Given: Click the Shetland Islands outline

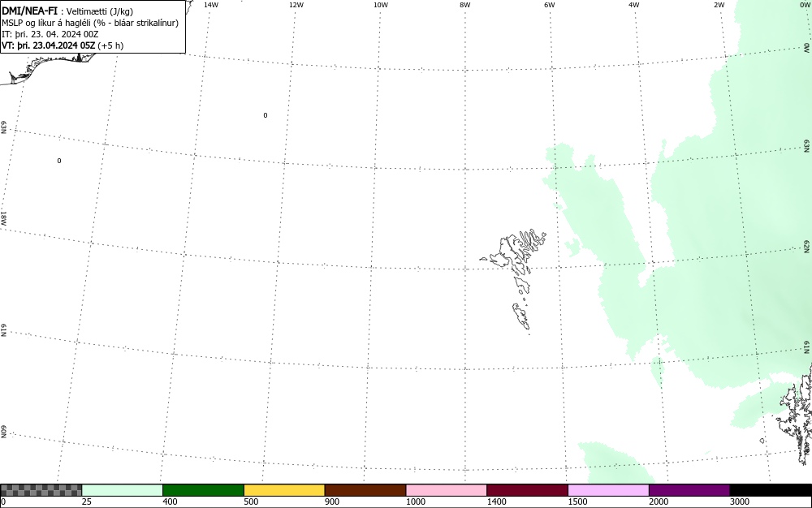Looking at the screenshot, I should [x=795, y=414].
